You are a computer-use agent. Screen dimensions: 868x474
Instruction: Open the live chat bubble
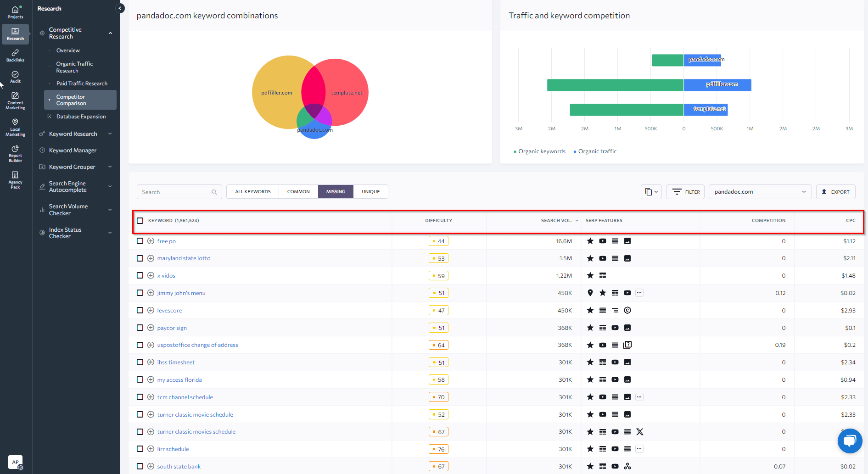coord(850,441)
